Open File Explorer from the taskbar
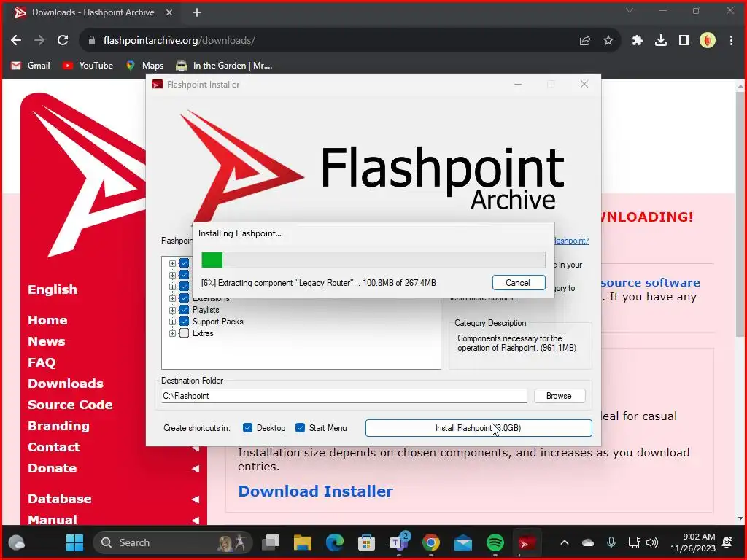This screenshot has height=560, width=747. (x=303, y=542)
